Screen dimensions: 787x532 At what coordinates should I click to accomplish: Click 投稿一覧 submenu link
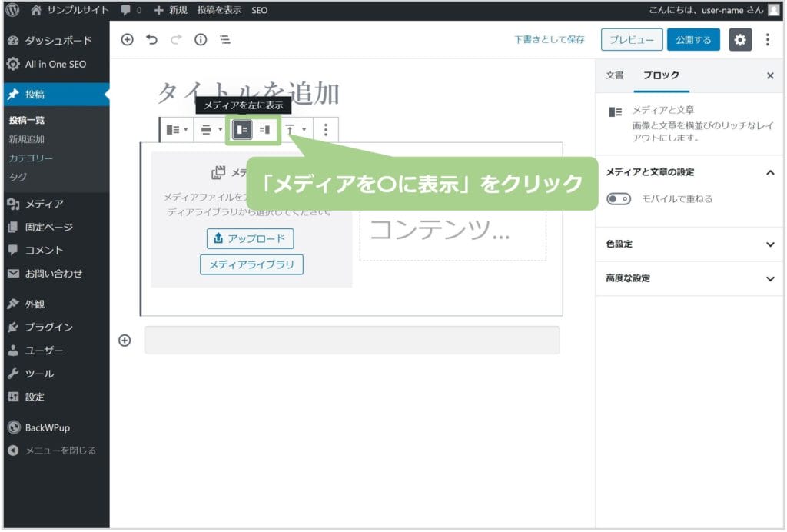point(27,121)
